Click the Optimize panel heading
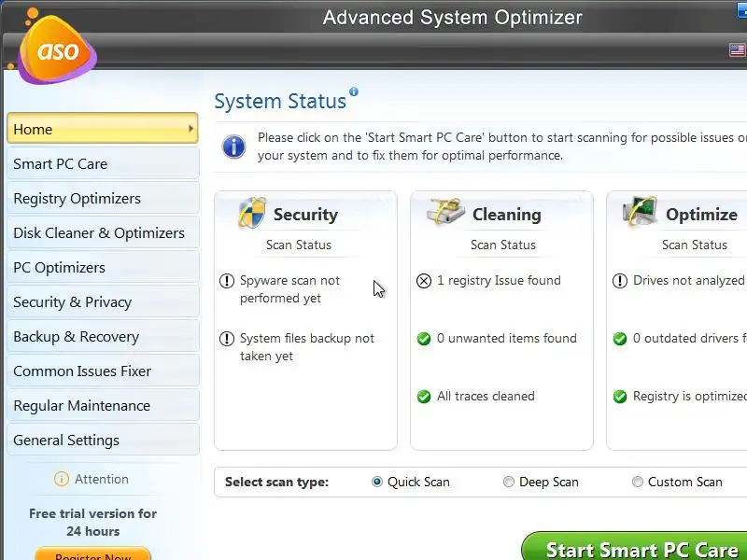747x560 pixels. click(701, 215)
